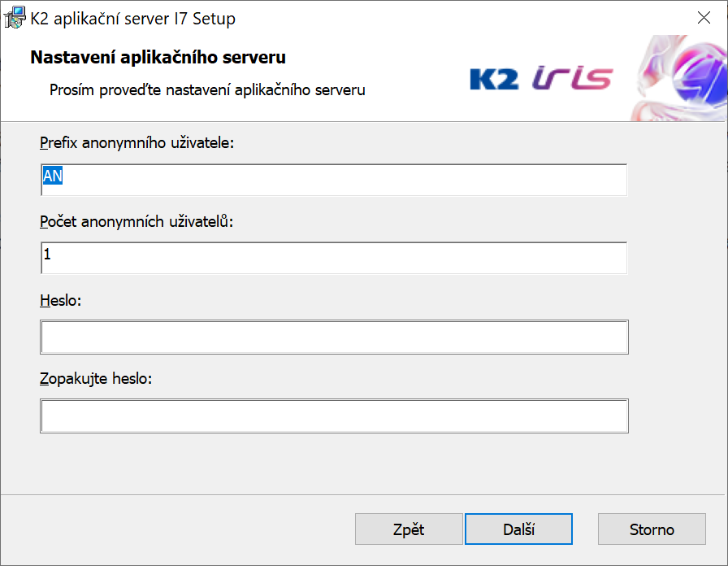Screen dimensions: 728x566
Task: Click the value 1 in the user count field
Action: pyautogui.click(x=47, y=255)
